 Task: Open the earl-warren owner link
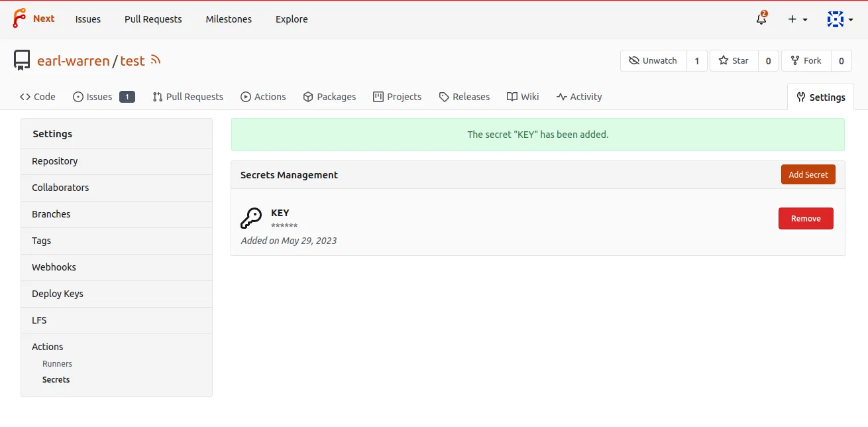73,61
